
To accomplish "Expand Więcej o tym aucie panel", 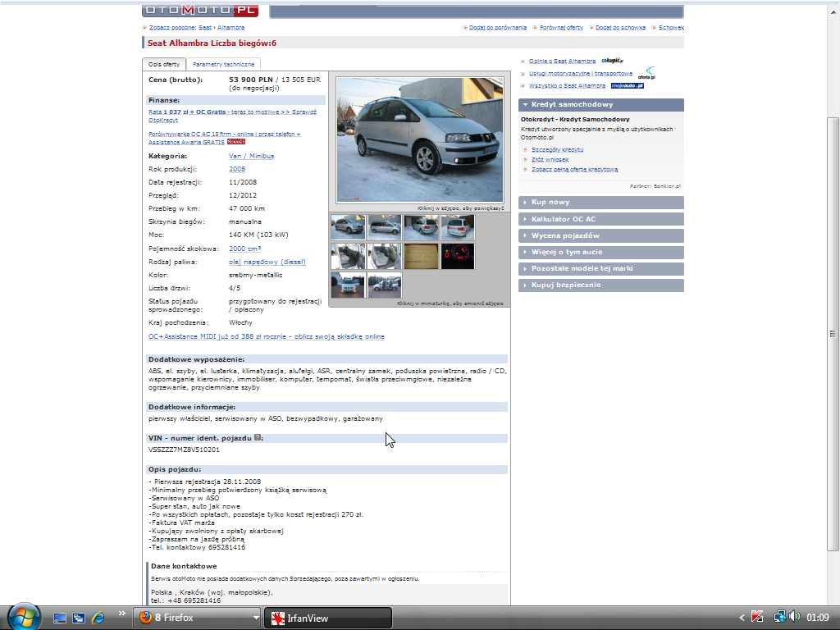I will (x=601, y=252).
